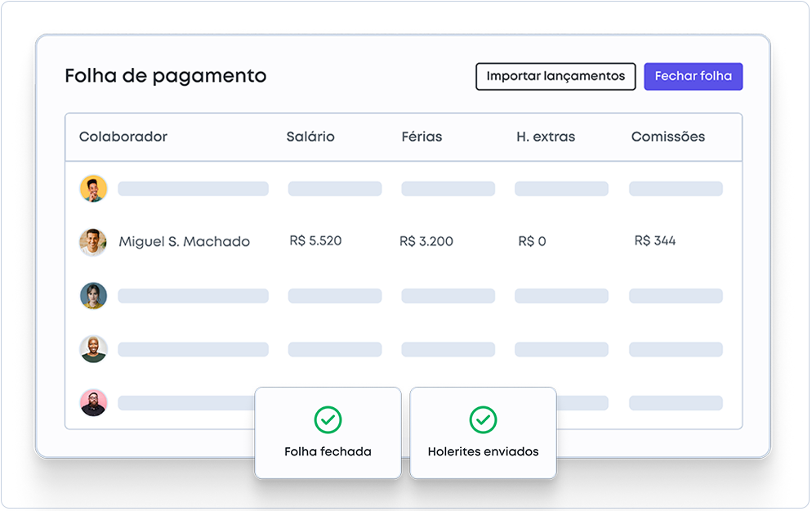Click the Importar lançamentos button

[x=555, y=77]
